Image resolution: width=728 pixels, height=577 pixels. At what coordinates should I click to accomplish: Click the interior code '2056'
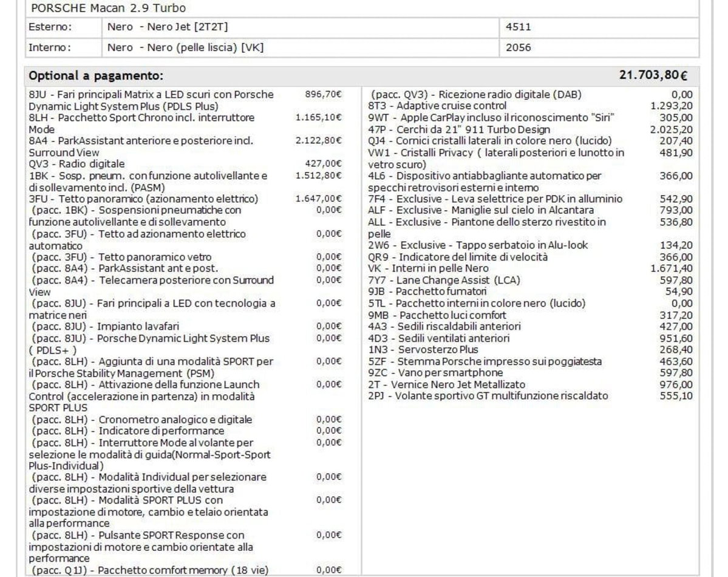pos(518,47)
